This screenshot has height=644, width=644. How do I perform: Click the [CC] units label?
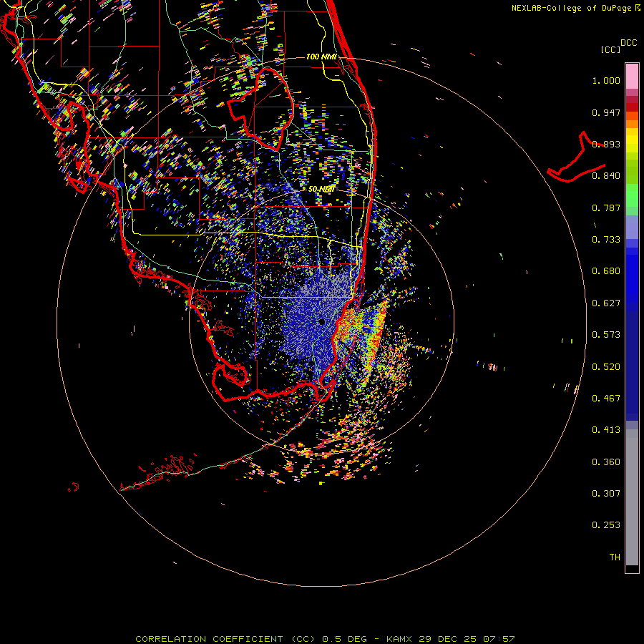[610, 49]
